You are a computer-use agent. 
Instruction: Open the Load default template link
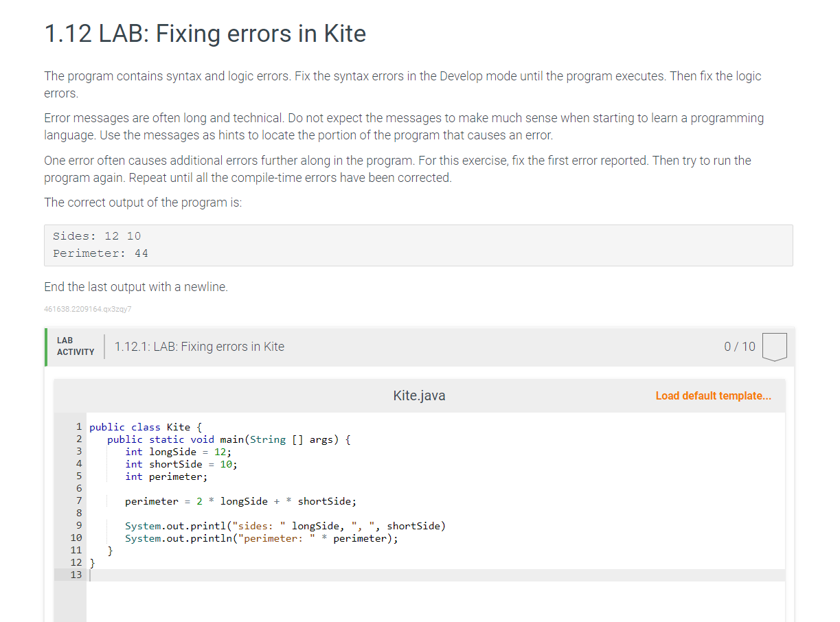tap(713, 395)
